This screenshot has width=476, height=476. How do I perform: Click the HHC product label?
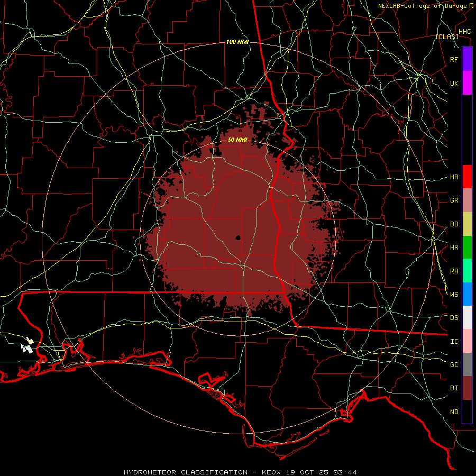point(464,32)
